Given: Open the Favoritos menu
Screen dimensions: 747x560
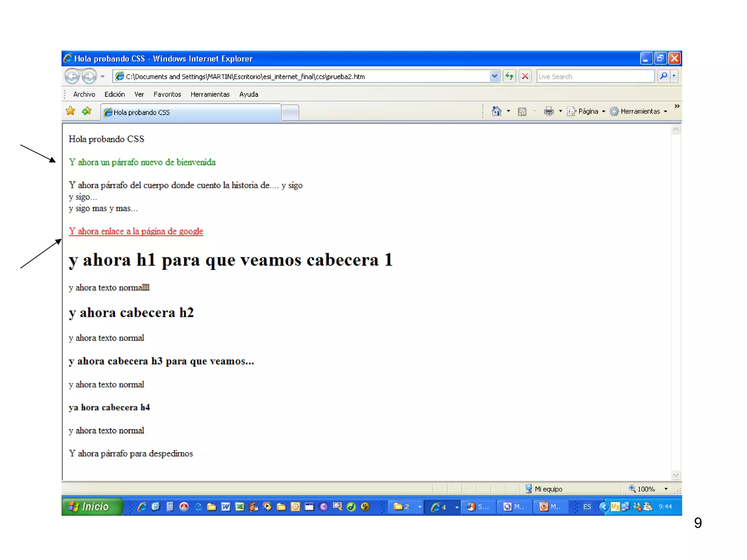Looking at the screenshot, I should tap(167, 94).
